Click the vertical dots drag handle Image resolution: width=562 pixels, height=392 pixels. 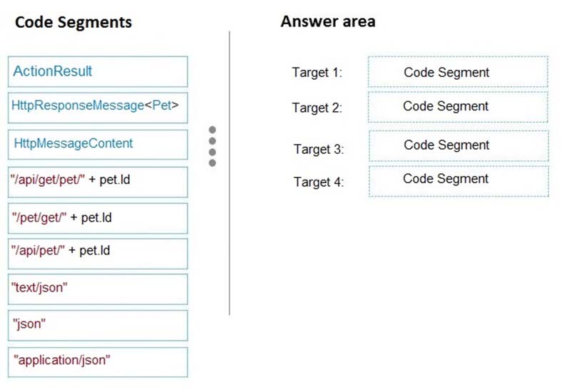tap(213, 146)
